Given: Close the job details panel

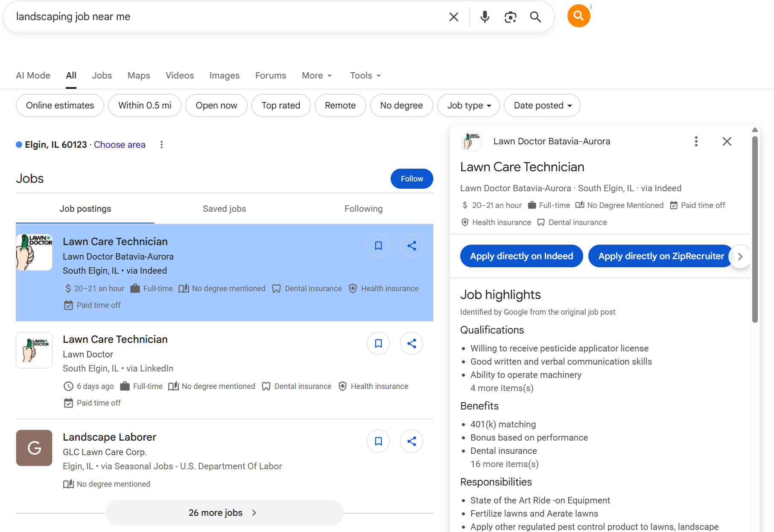Looking at the screenshot, I should tap(727, 141).
